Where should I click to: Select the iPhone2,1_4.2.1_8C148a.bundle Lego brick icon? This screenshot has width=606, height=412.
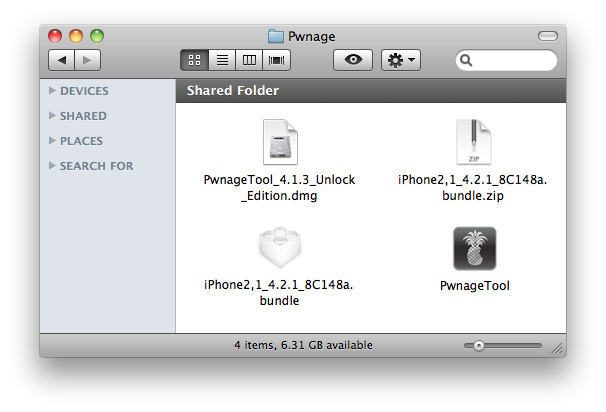(x=278, y=248)
